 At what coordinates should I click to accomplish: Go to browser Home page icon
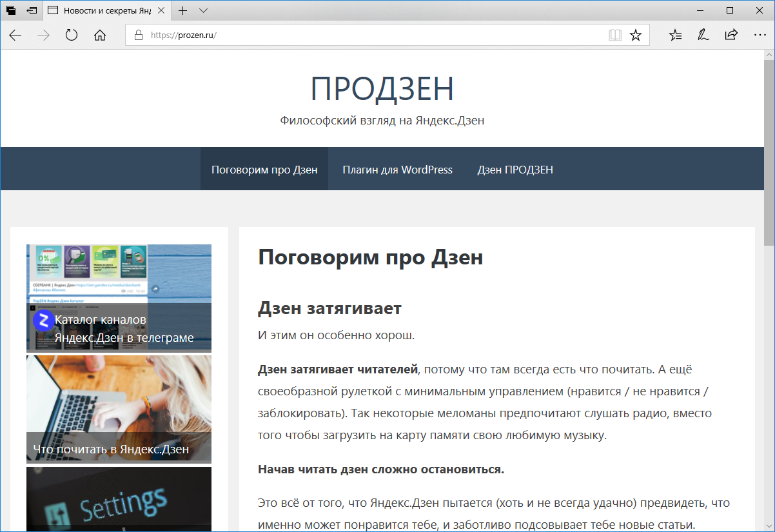tap(100, 35)
